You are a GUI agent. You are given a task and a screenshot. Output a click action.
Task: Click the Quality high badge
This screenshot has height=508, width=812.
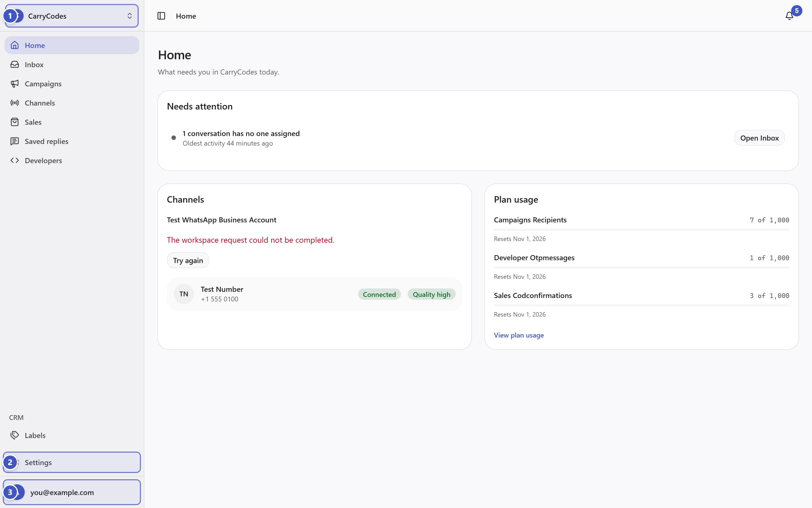pyautogui.click(x=431, y=294)
